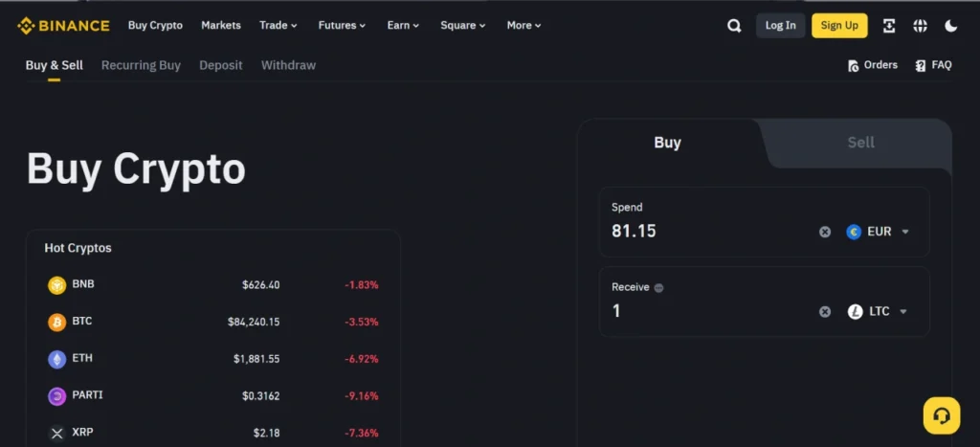
Task: Open Buy Crypto in top navigation
Action: tap(155, 26)
